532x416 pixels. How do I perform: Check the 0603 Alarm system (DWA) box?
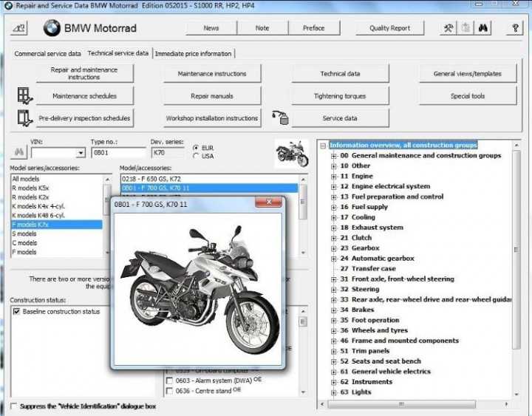(x=169, y=381)
